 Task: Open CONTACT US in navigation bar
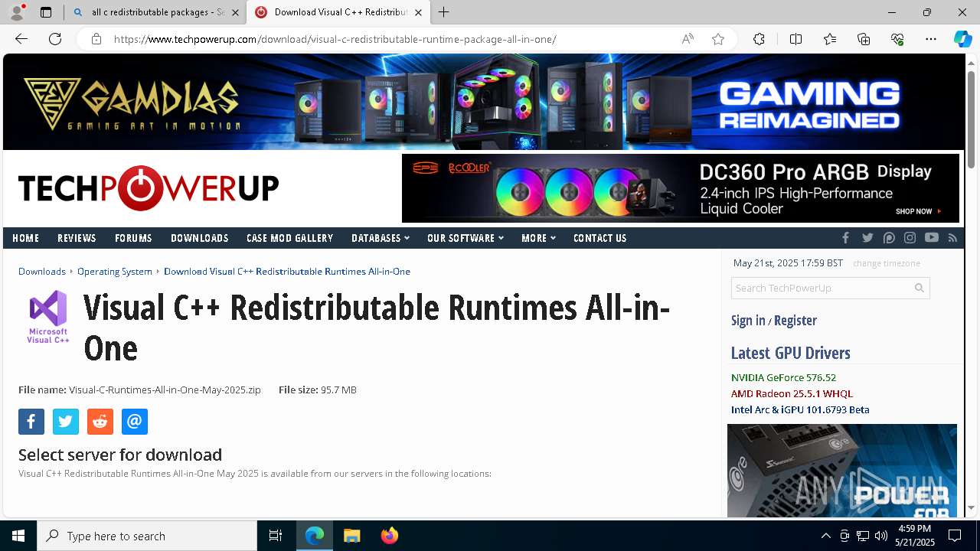(599, 238)
